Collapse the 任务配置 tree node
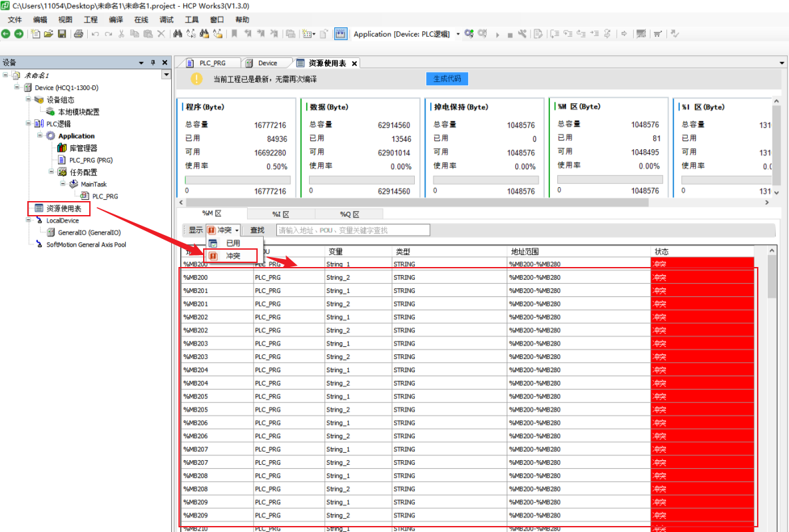The width and height of the screenshot is (789, 532). coord(52,172)
